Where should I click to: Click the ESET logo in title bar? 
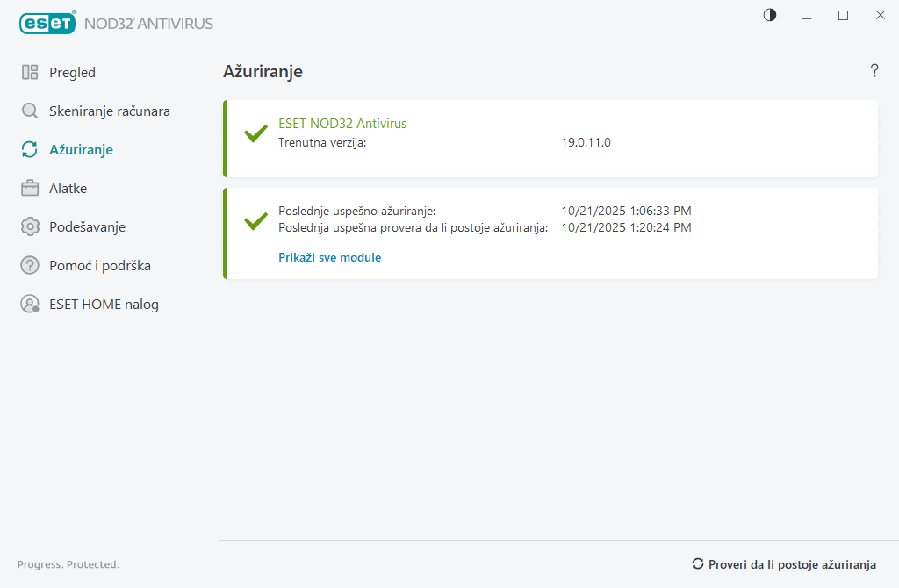tap(47, 24)
